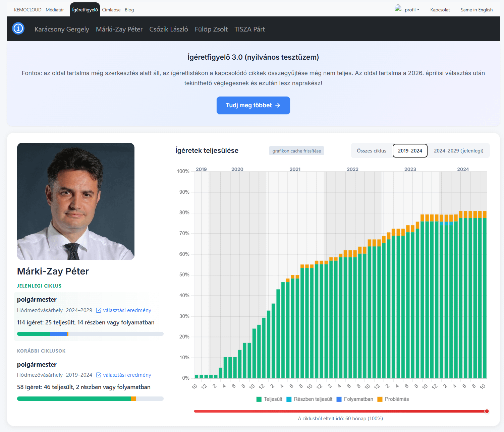
Task: Hide the Részben teljesült chart series
Action: coord(309,399)
